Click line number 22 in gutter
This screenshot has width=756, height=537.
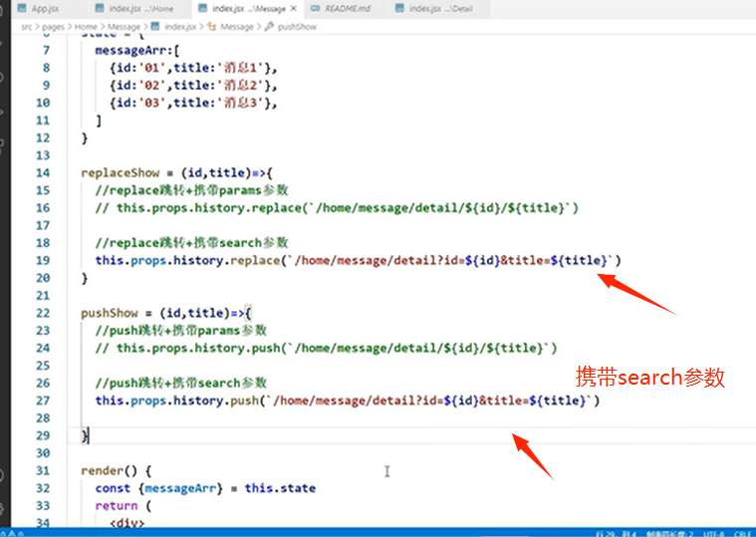(43, 313)
